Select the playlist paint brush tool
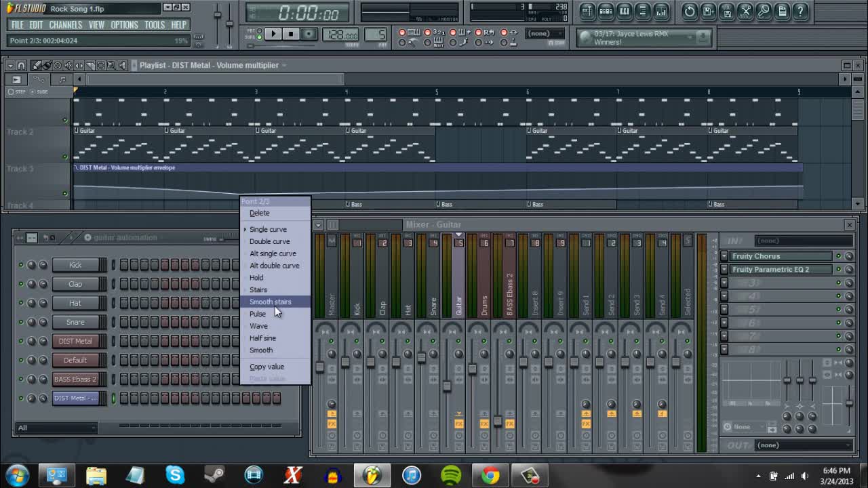This screenshot has width=868, height=488. click(47, 66)
